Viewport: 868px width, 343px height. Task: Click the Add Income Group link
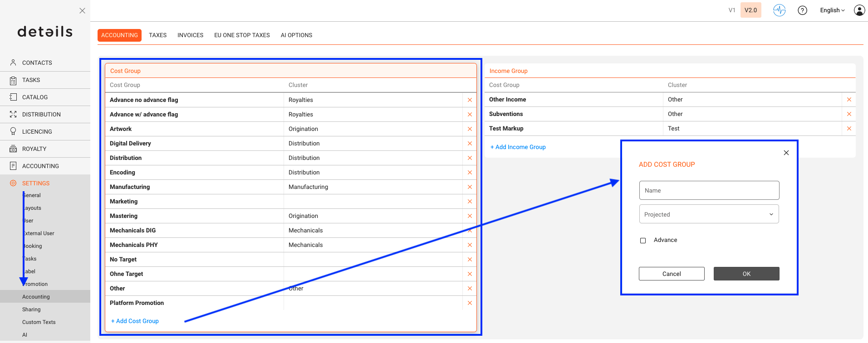(518, 147)
